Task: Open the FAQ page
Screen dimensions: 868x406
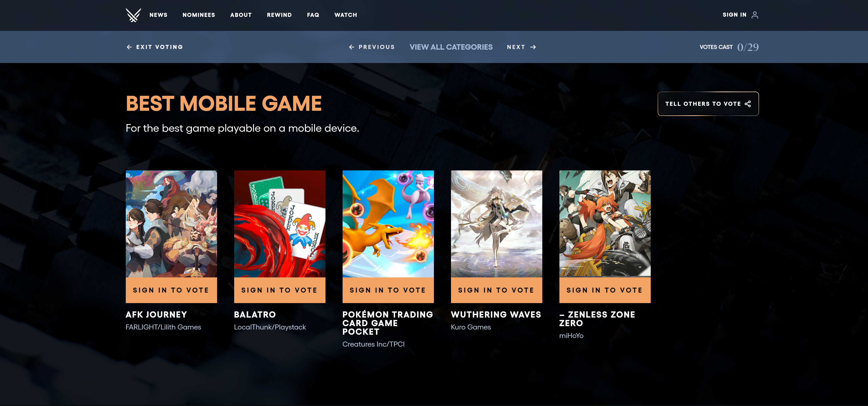Action: point(313,15)
